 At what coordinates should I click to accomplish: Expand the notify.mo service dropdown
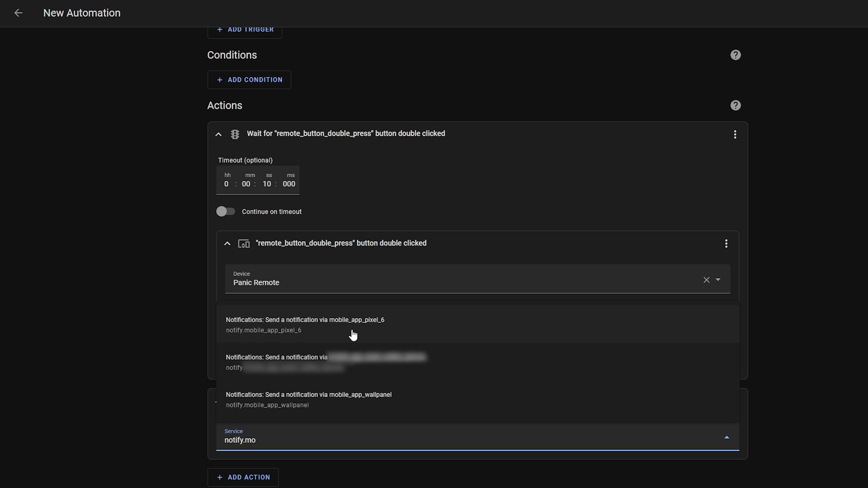point(727,437)
